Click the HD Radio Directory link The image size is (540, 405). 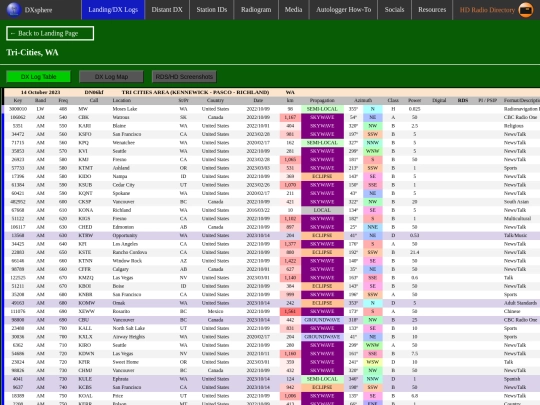487,10
